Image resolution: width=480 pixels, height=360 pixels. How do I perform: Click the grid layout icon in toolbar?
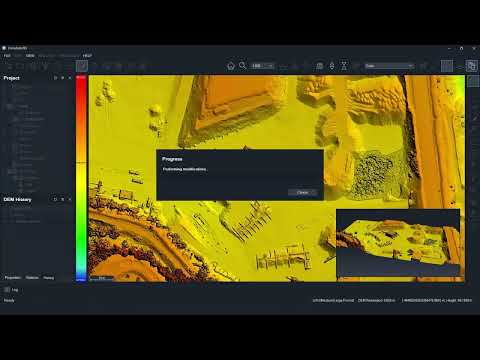click(447, 66)
